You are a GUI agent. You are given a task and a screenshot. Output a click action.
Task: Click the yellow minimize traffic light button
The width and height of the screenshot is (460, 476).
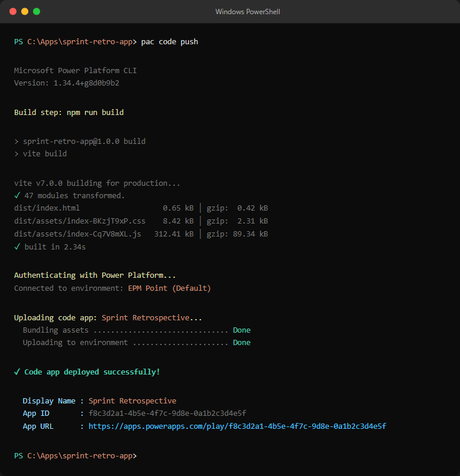[x=24, y=11]
